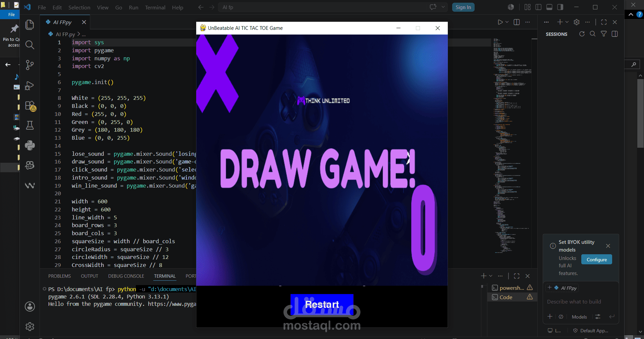
Task: Open the new session dropdown arrow
Action: (567, 22)
